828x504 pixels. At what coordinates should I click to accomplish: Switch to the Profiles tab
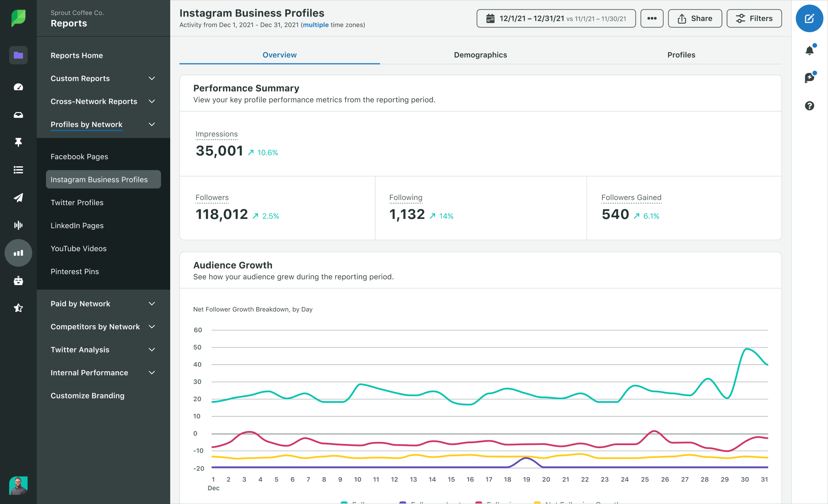click(681, 54)
